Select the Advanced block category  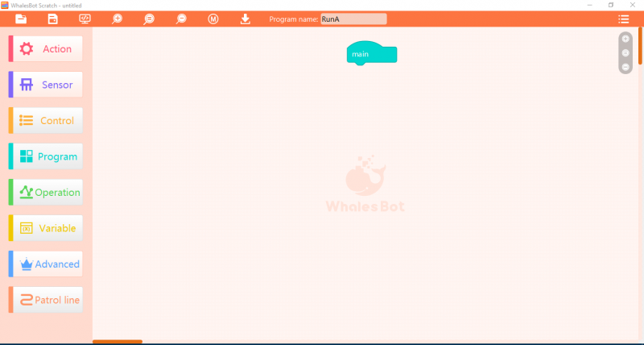(46, 264)
